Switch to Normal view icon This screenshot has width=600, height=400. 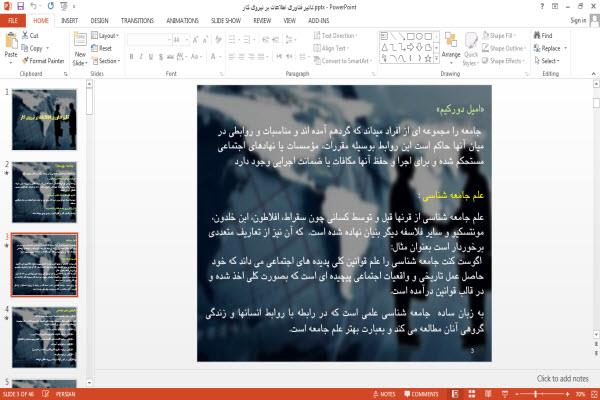(x=455, y=394)
